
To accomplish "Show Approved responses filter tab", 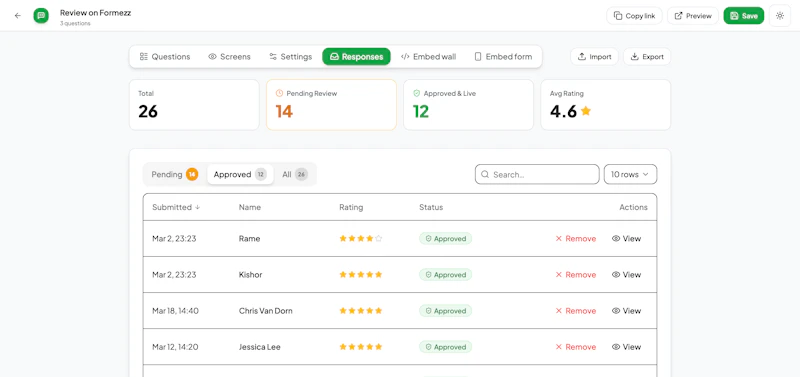I will pyautogui.click(x=240, y=174).
